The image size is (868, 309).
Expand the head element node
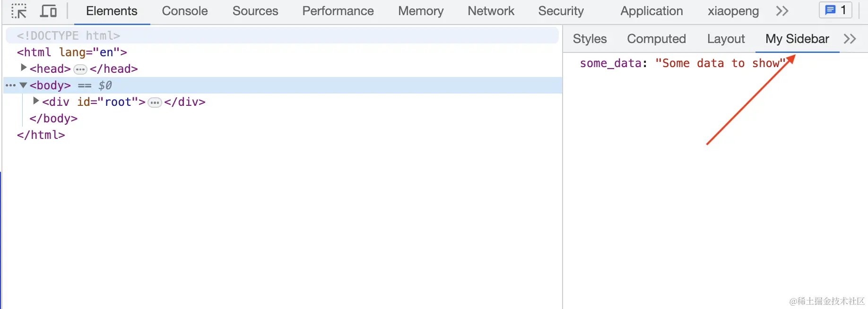pos(23,68)
